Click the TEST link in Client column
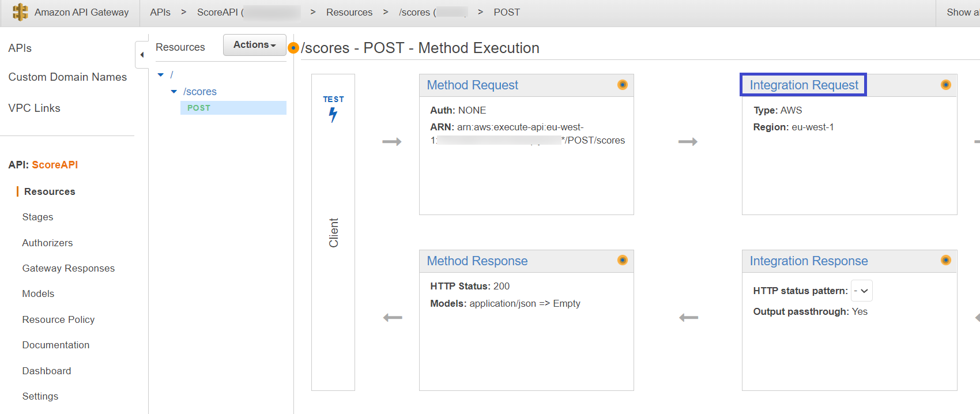Screen dimensions: 980x414 click(333, 99)
